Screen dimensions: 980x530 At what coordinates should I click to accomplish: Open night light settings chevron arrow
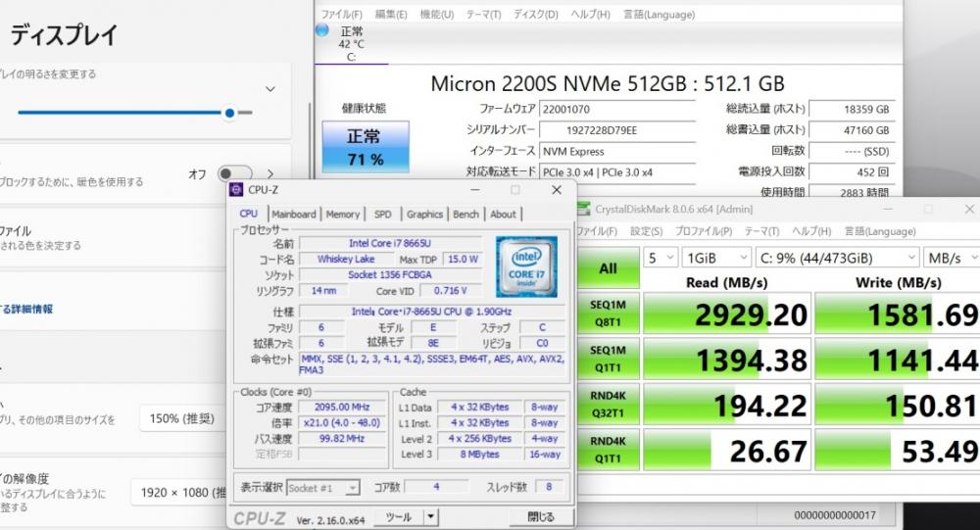[270, 173]
